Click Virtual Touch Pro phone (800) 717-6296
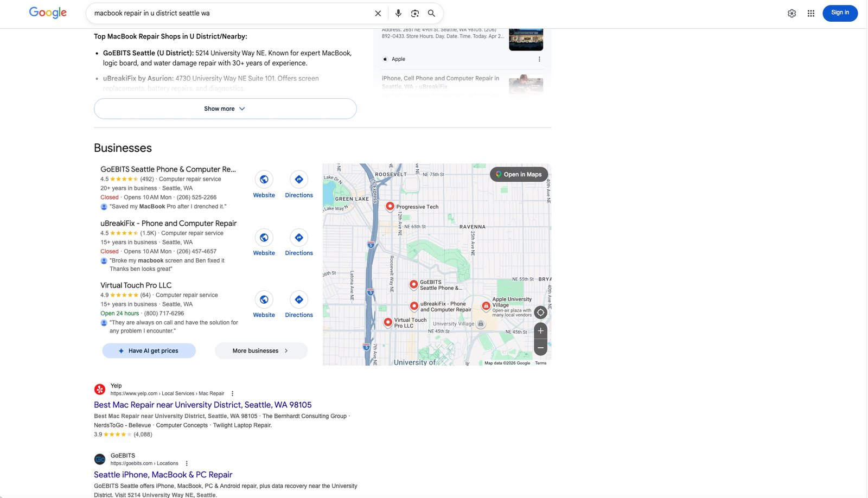The width and height of the screenshot is (868, 498). (164, 313)
